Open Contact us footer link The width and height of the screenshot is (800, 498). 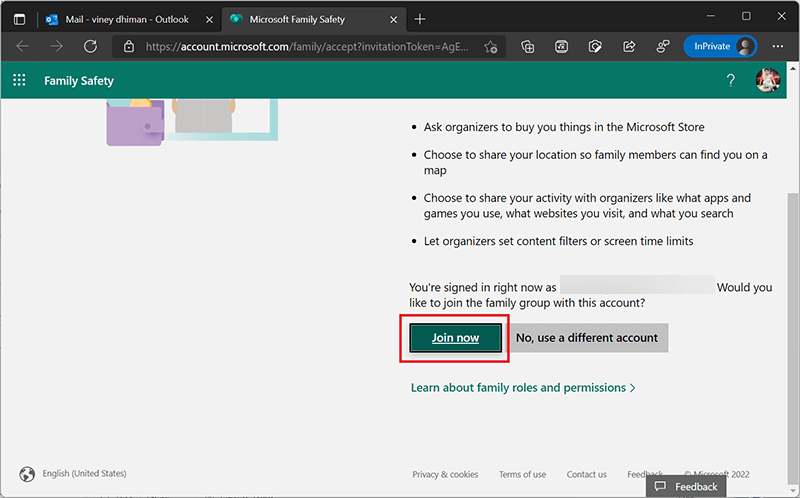pos(587,475)
